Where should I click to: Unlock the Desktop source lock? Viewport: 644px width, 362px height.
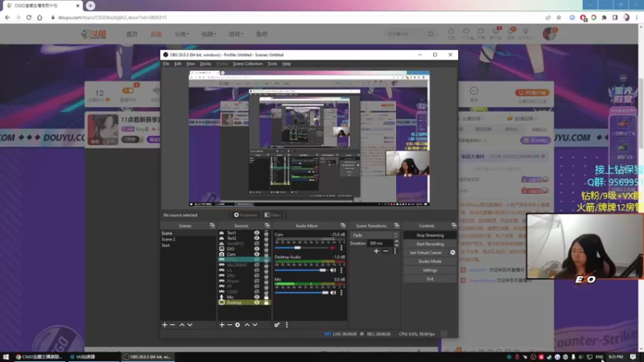point(266,302)
